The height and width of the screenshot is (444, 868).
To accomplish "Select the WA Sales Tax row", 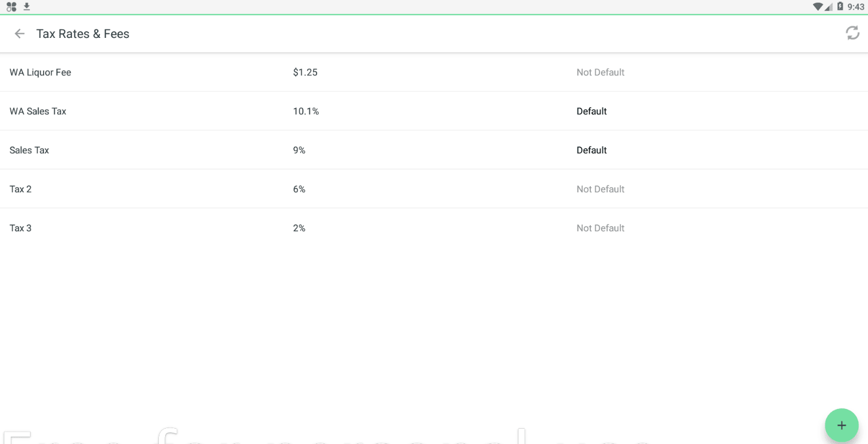I will (x=434, y=111).
